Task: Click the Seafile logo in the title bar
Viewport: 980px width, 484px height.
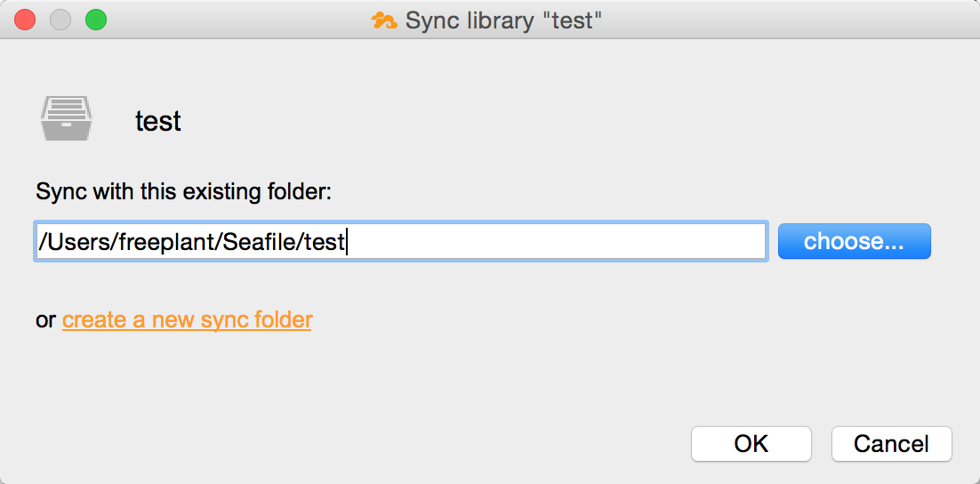Action: pos(384,20)
